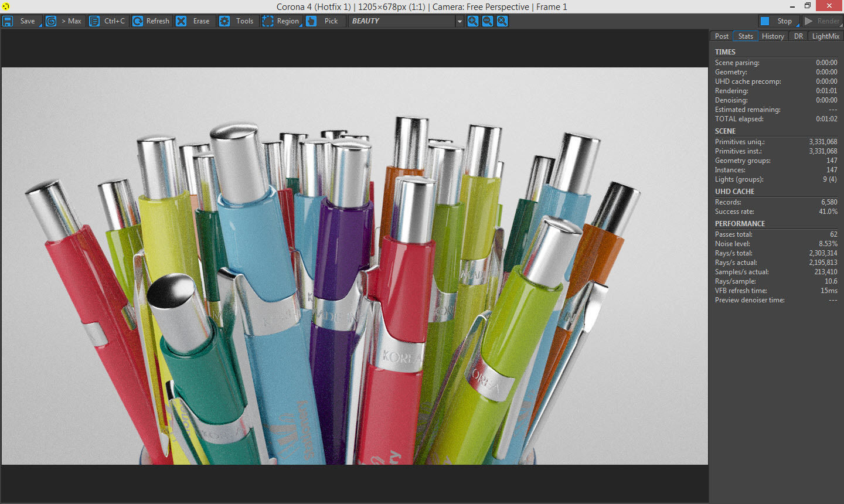Select the Rays/s total value 2,303,314
844x504 pixels.
[x=823, y=253]
